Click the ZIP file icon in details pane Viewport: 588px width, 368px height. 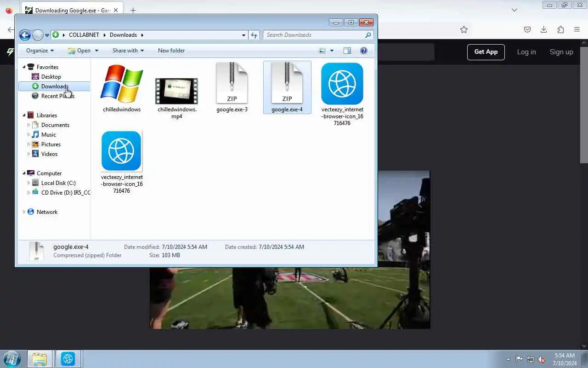click(36, 252)
